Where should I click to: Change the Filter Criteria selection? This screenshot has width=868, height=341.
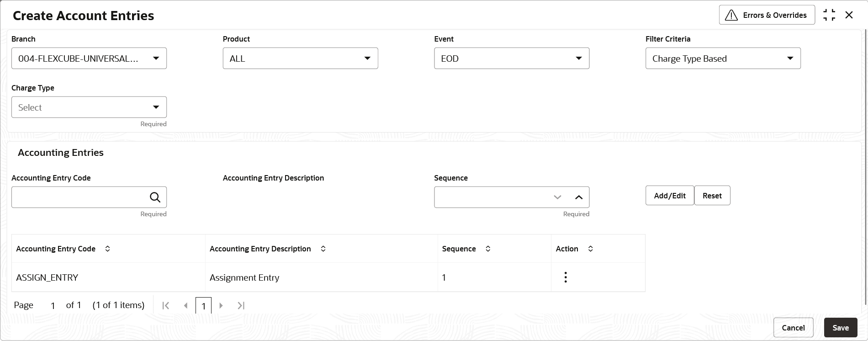tap(790, 59)
